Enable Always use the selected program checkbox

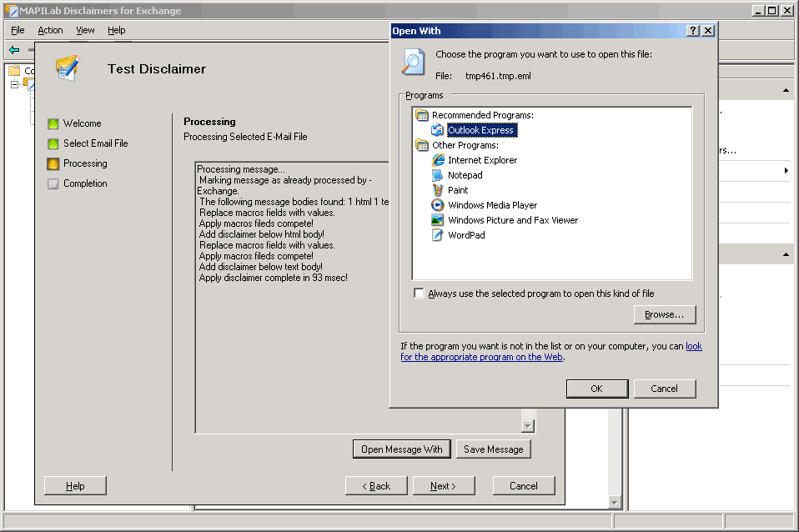coord(419,293)
